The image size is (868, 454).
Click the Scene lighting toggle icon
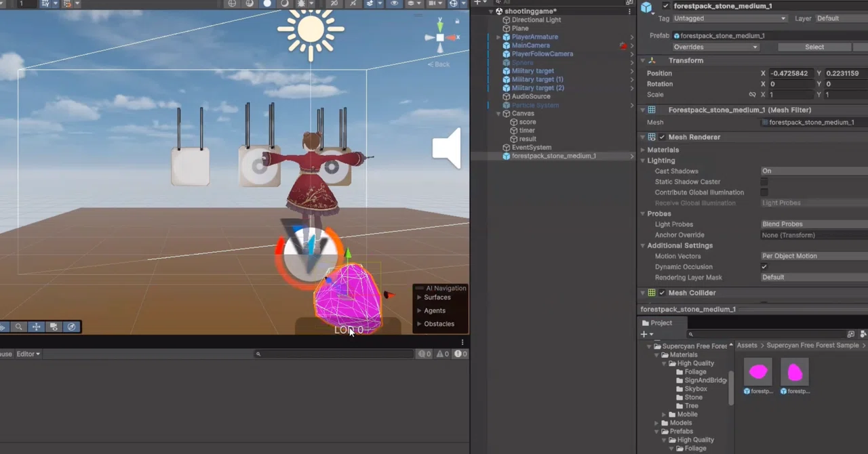tap(353, 3)
